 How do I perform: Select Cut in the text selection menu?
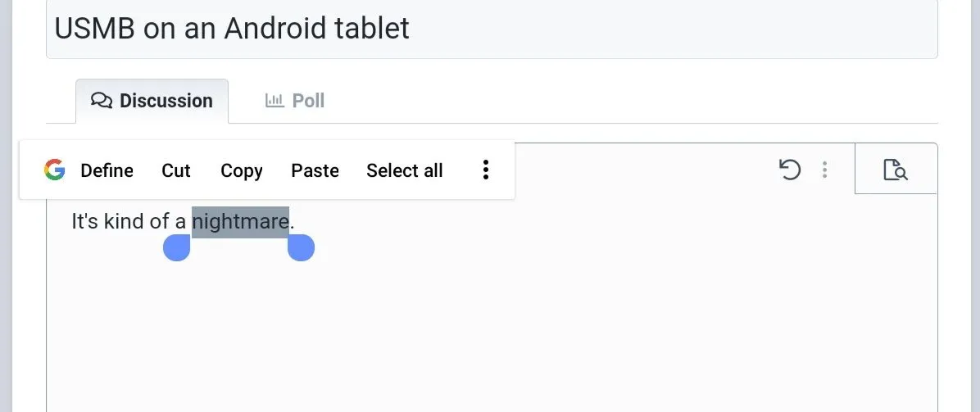tap(176, 170)
